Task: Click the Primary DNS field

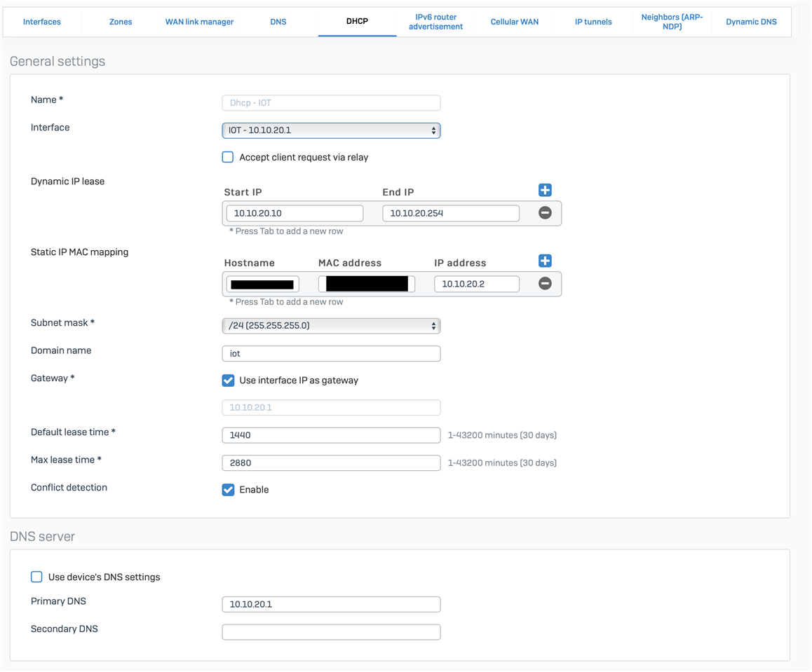Action: pyautogui.click(x=332, y=604)
